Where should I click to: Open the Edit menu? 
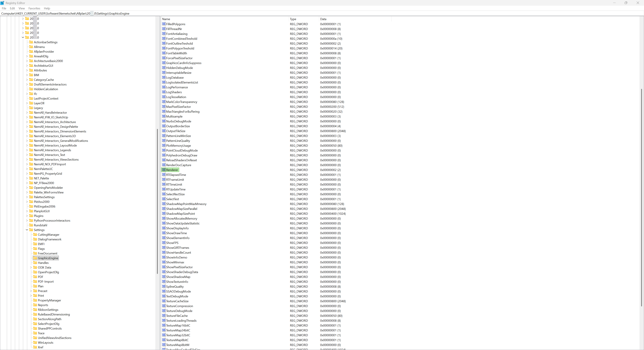12,8
